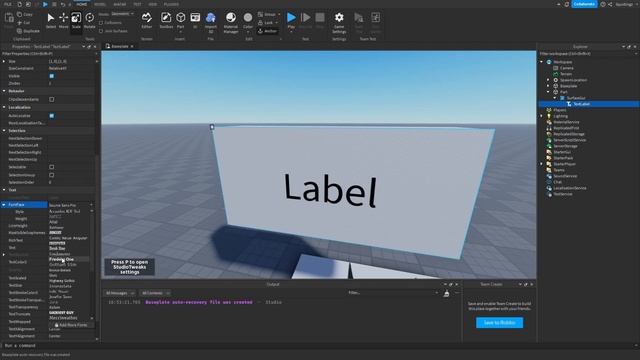640x360 pixels.
Task: Toggle the AutoLocalize checkbox
Action: [x=51, y=116]
